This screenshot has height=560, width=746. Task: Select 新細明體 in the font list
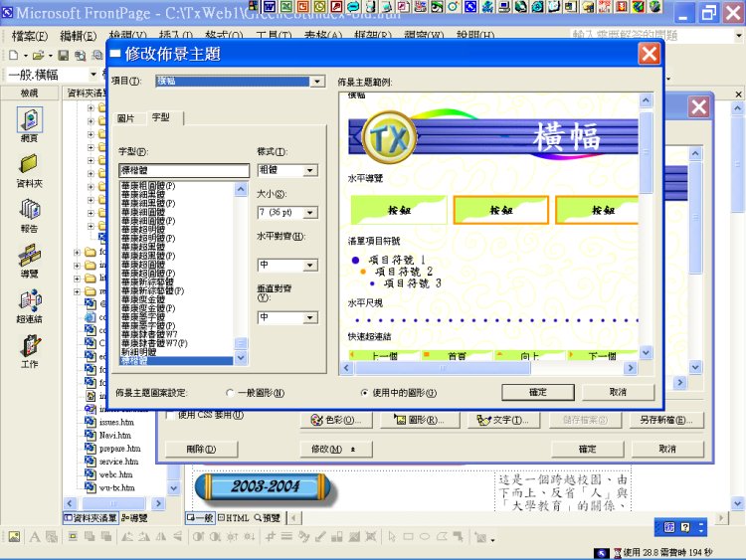[x=139, y=352]
